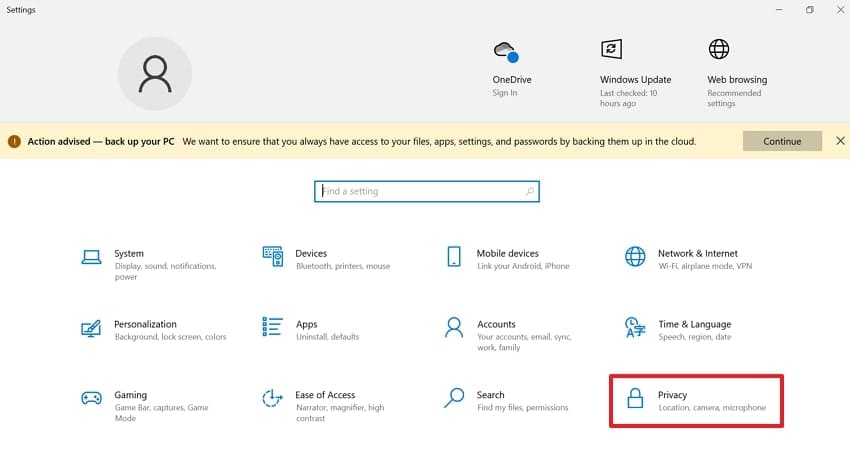The height and width of the screenshot is (452, 850).
Task: Open the Apps category label
Action: point(306,324)
